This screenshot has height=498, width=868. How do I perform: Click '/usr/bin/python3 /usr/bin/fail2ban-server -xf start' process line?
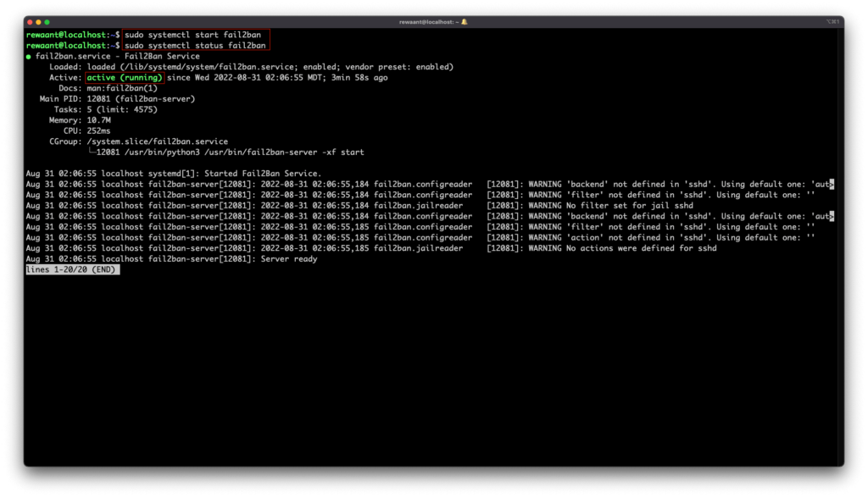point(244,152)
